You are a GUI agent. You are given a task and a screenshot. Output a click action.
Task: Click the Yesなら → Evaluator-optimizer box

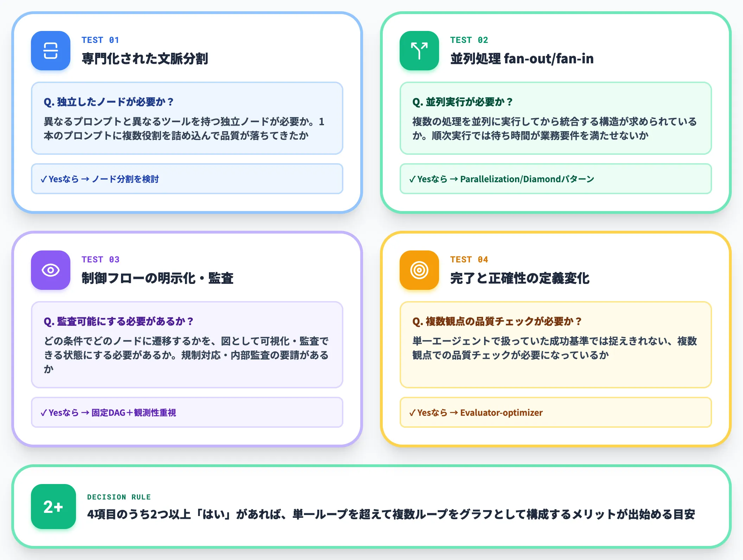tap(556, 412)
